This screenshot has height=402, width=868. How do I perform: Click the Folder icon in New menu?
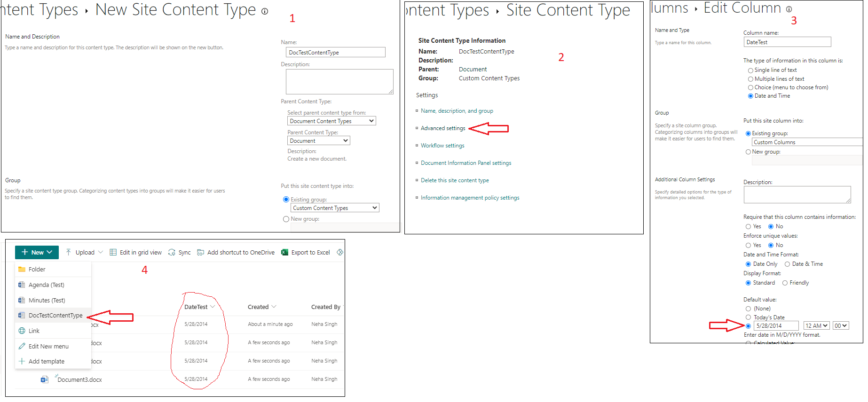(22, 269)
